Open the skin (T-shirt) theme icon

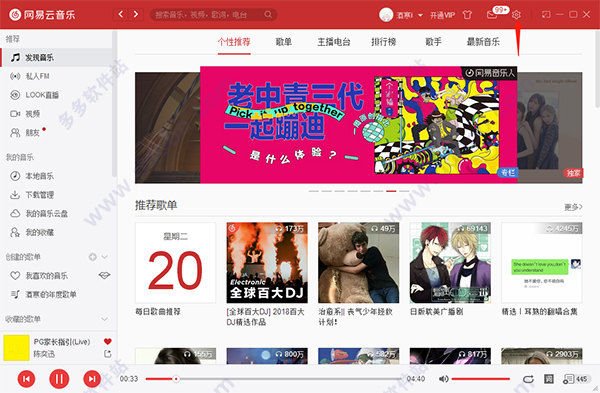click(x=467, y=15)
